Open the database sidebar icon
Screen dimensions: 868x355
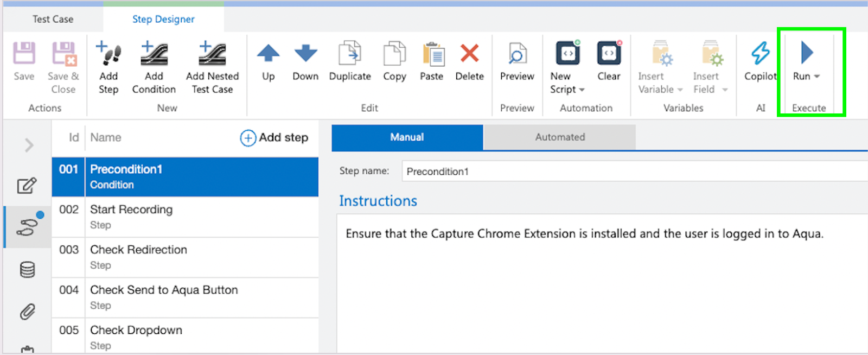coord(27,270)
